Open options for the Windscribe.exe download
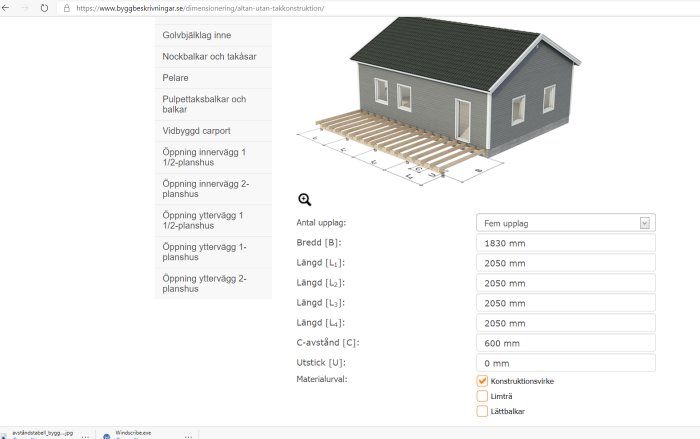This screenshot has height=439, width=700. click(x=188, y=436)
